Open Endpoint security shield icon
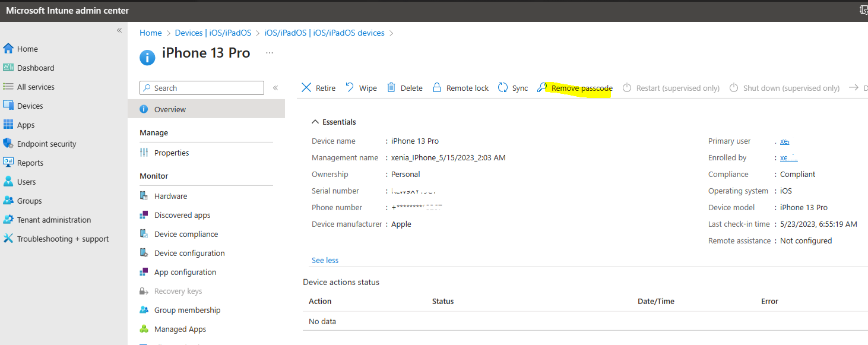This screenshot has height=345, width=868. pyautogui.click(x=8, y=144)
